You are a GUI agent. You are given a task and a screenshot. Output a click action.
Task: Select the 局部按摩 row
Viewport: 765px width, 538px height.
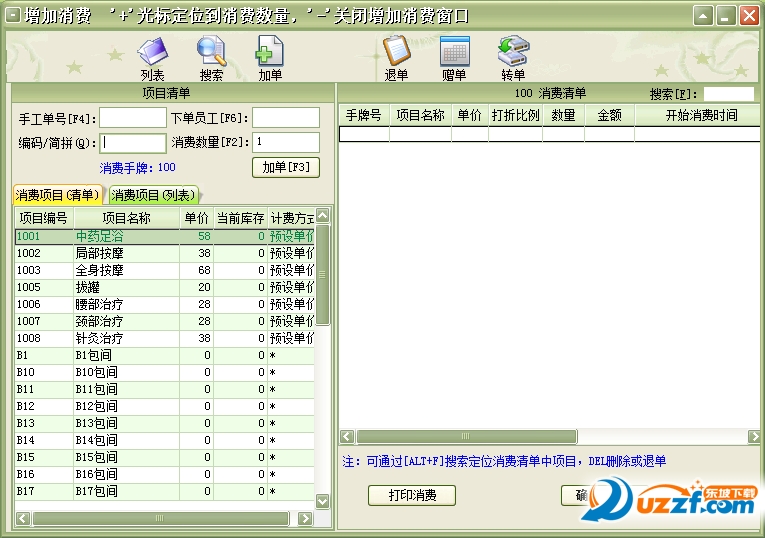point(165,253)
